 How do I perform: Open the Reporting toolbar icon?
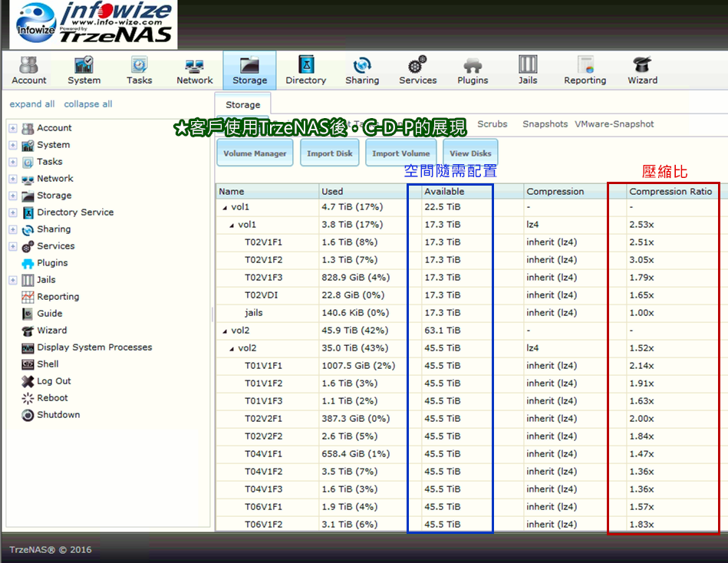click(x=585, y=70)
